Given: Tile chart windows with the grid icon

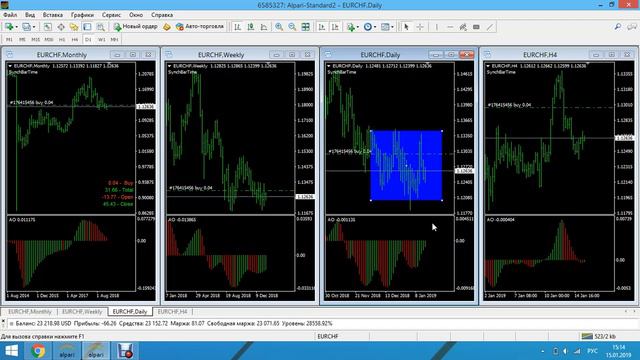Looking at the screenshot, I should click(305, 27).
